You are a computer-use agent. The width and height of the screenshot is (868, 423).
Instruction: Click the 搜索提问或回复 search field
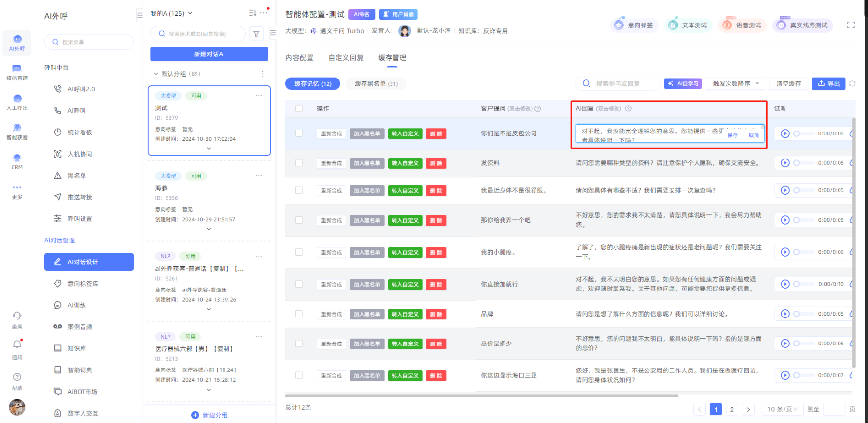[x=623, y=84]
